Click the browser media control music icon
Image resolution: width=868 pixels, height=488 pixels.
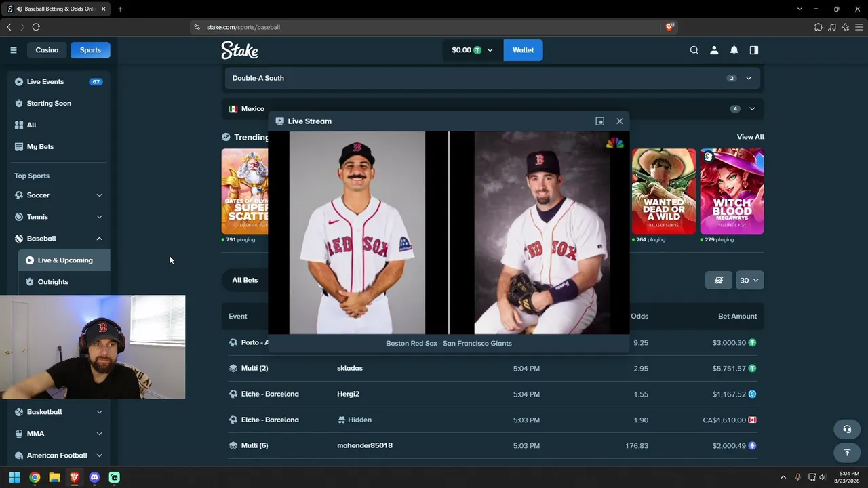click(x=832, y=27)
